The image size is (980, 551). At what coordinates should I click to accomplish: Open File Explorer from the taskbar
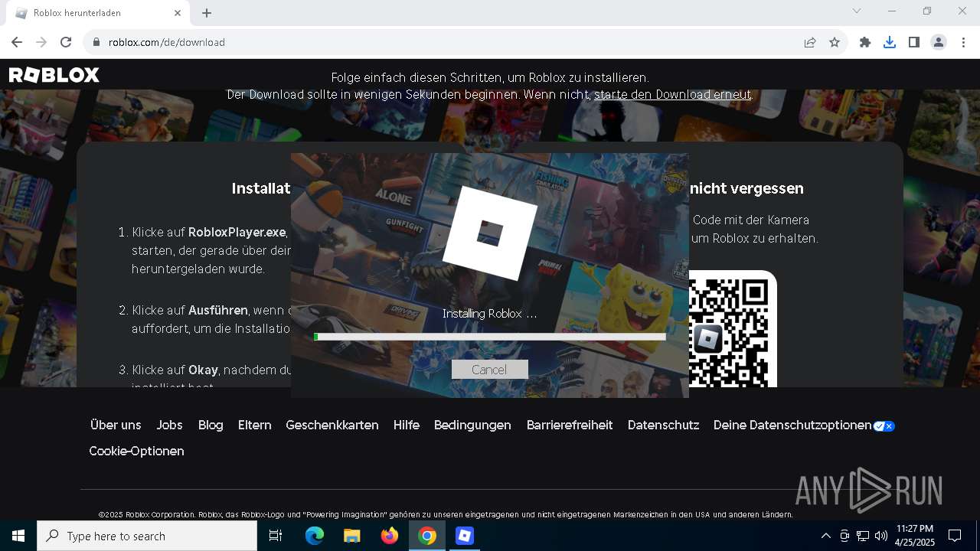pos(351,536)
